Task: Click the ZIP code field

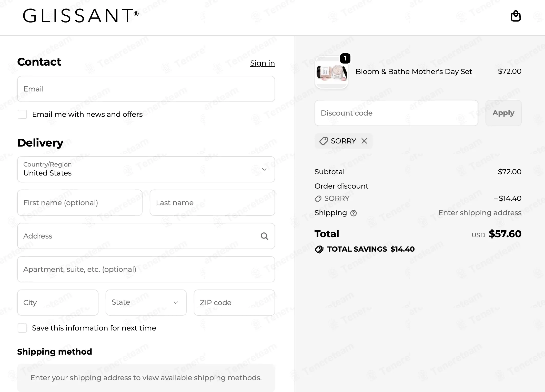Action: (x=234, y=303)
